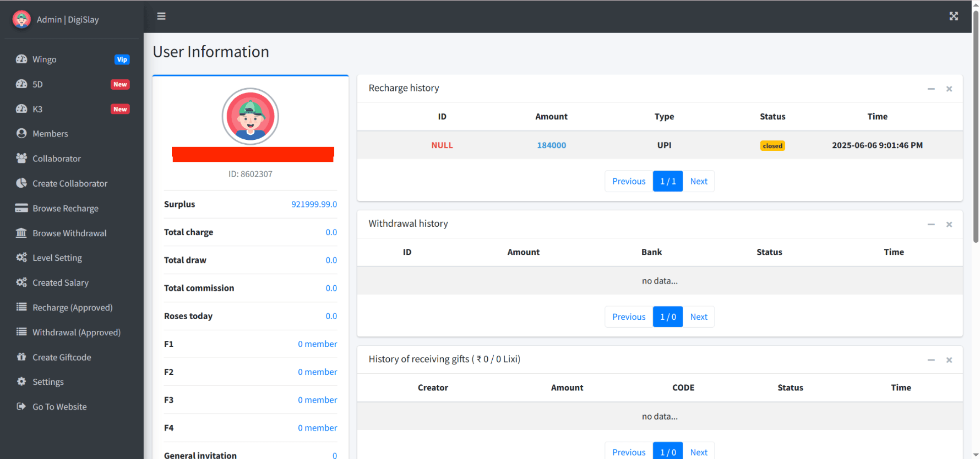This screenshot has width=980, height=459.
Task: Close the Withdrawal history card
Action: pyautogui.click(x=949, y=224)
